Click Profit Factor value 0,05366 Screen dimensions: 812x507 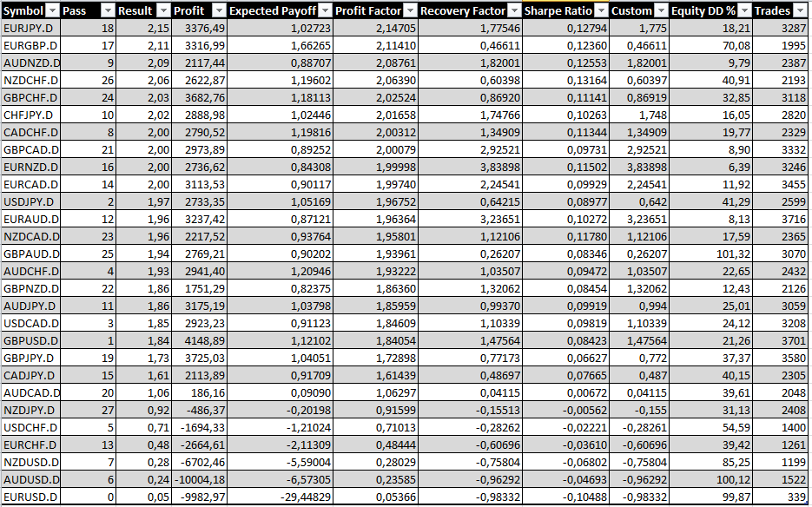point(396,497)
